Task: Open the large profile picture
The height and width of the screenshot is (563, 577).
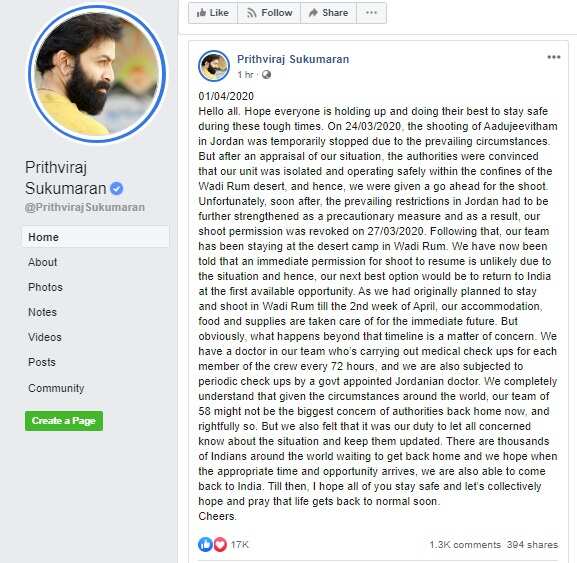Action: point(97,74)
